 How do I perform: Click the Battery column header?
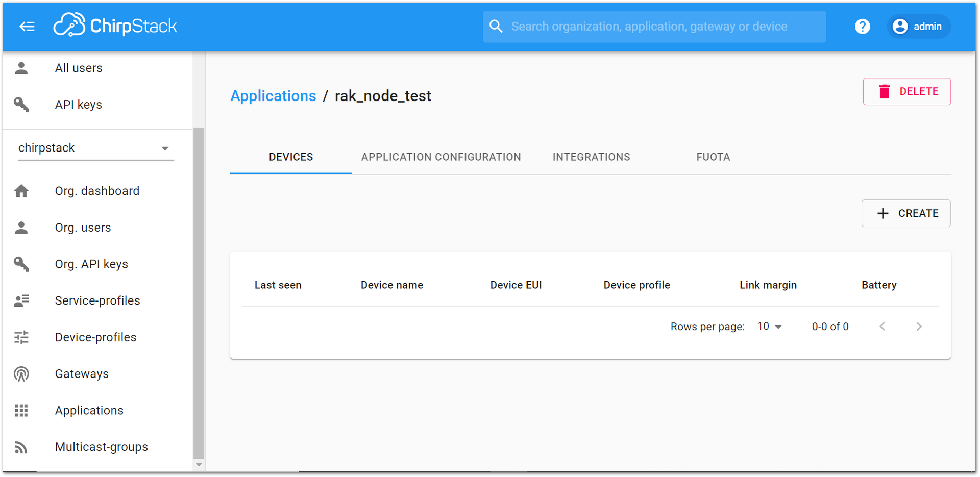pos(879,285)
